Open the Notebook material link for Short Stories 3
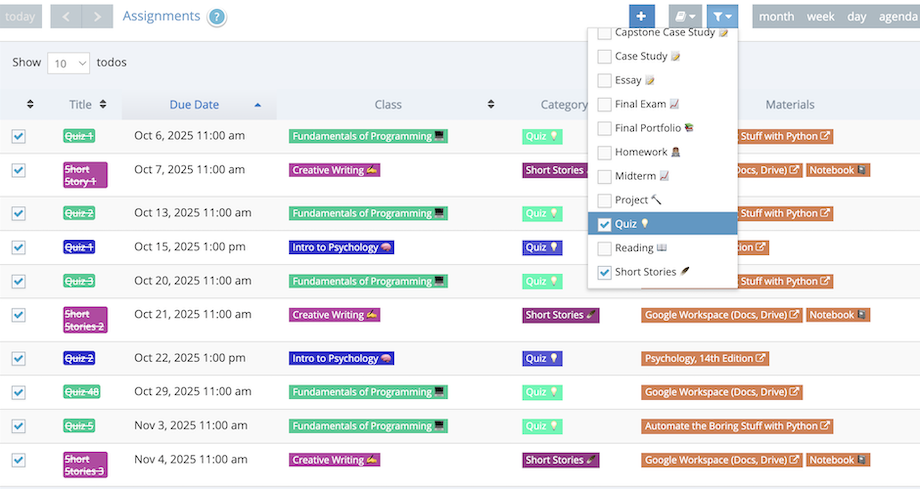 837,460
